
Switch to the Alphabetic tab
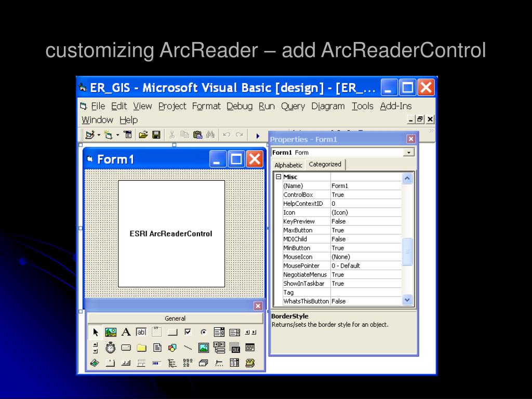coord(288,165)
